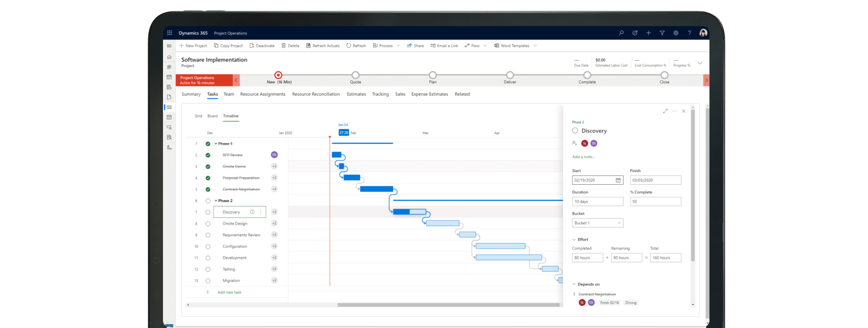Collapse the Effort section
This screenshot has width=868, height=328.
(574, 240)
